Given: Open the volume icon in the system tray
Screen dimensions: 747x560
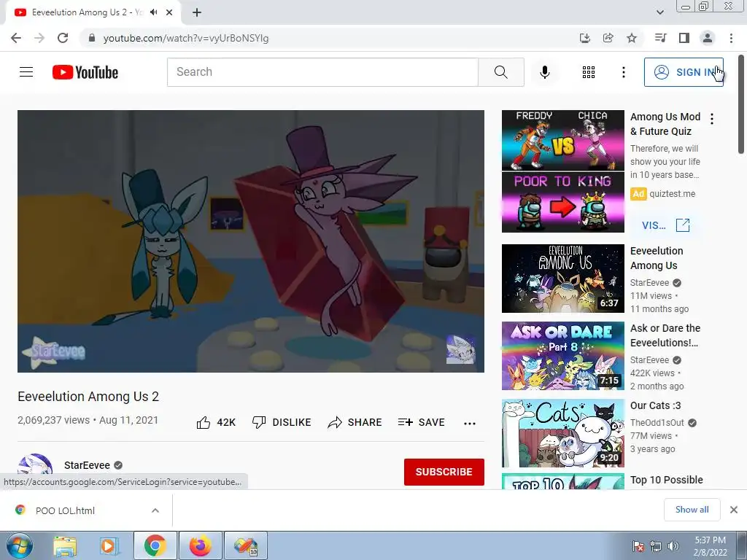Looking at the screenshot, I should (673, 546).
